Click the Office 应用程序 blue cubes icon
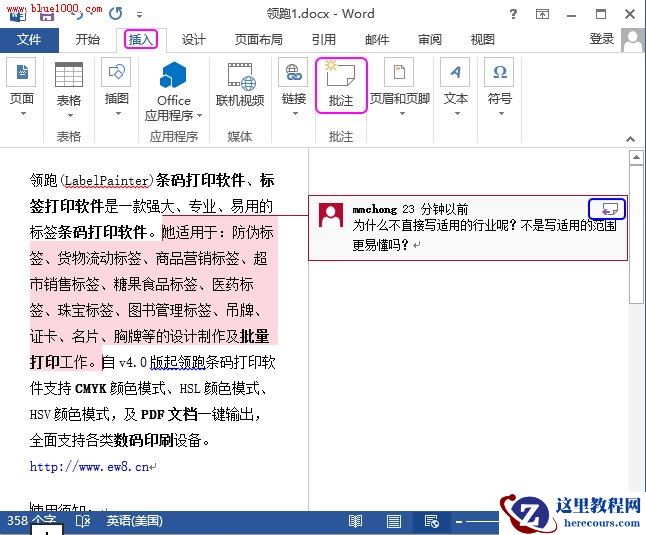 [x=173, y=75]
